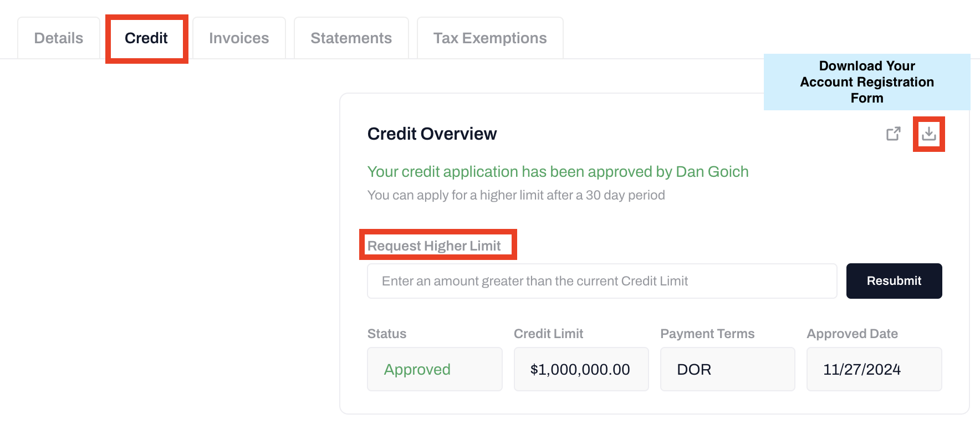Click the DOR payment terms field
This screenshot has height=429, width=980.
[727, 369]
